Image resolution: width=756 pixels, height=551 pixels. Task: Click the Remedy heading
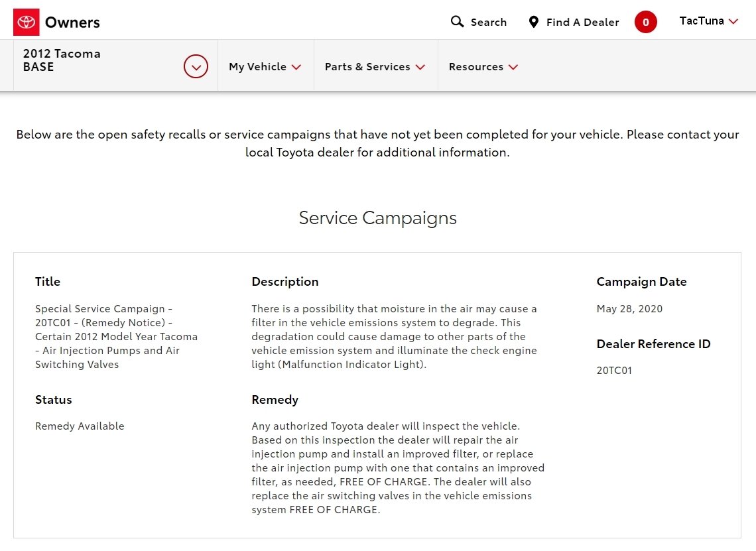tap(275, 400)
